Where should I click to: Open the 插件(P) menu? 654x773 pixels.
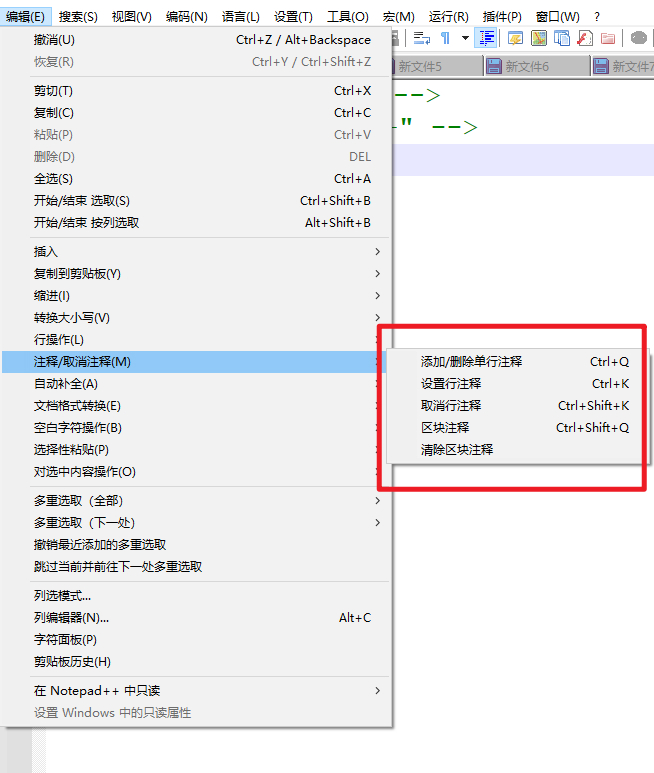pos(502,17)
